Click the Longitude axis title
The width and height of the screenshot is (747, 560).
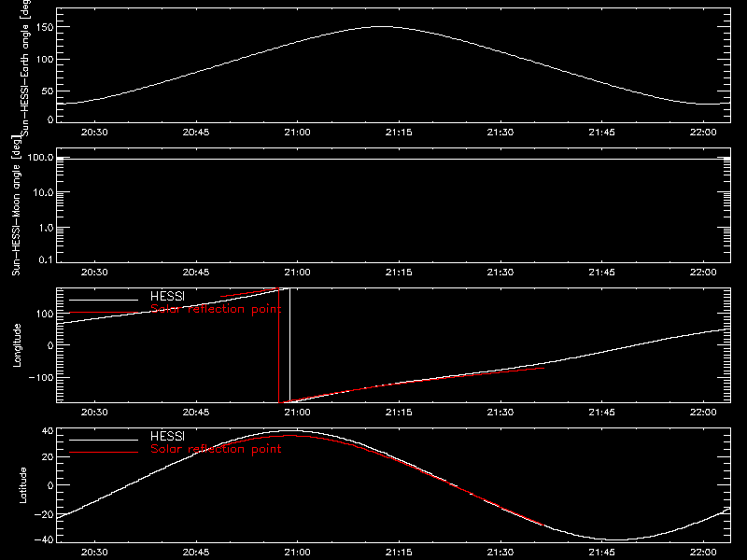tap(17, 345)
